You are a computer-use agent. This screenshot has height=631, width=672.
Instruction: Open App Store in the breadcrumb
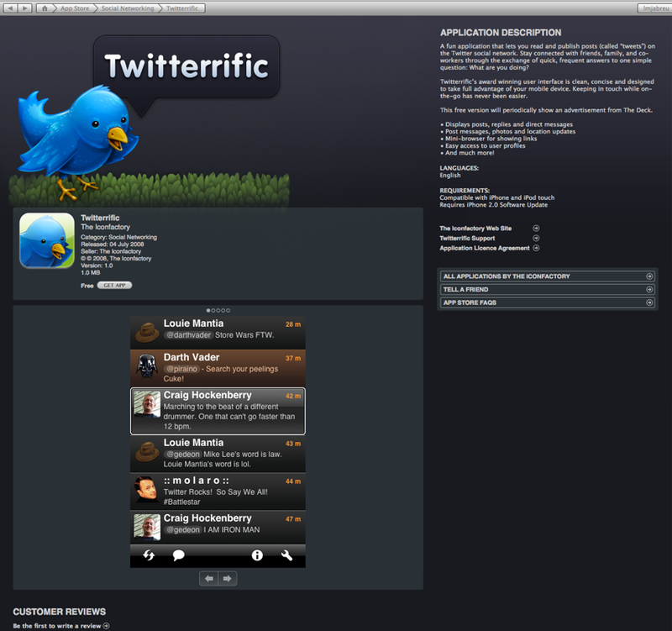(x=75, y=8)
